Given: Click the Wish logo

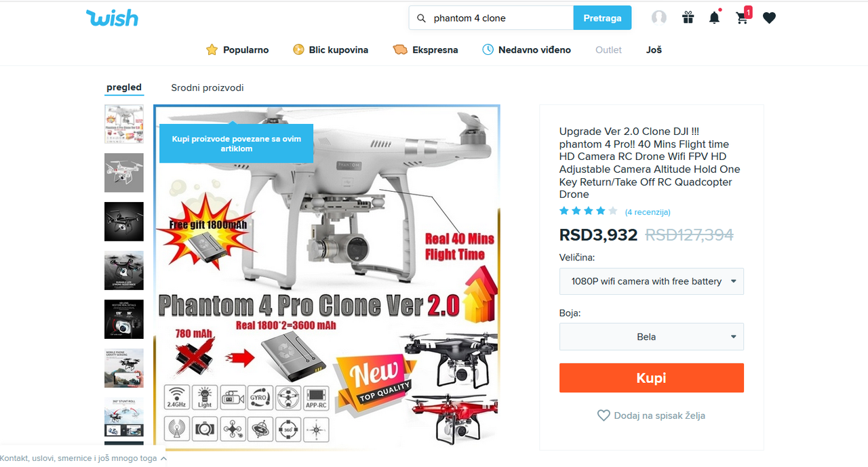Looking at the screenshot, I should point(112,18).
